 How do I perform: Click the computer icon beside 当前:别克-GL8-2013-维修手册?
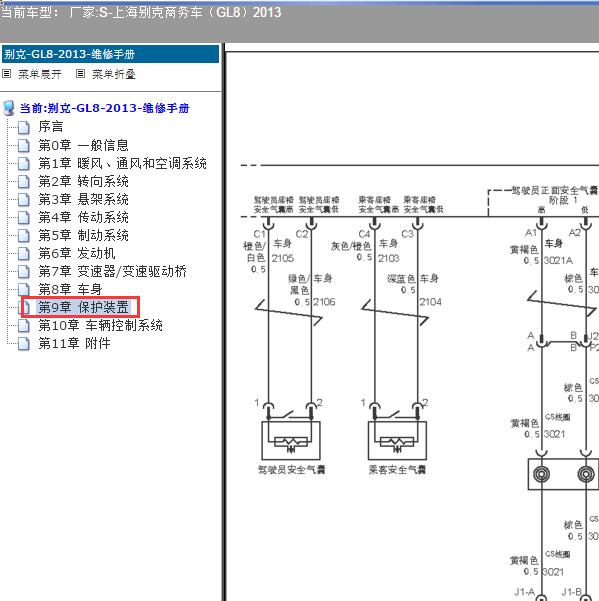[x=9, y=108]
